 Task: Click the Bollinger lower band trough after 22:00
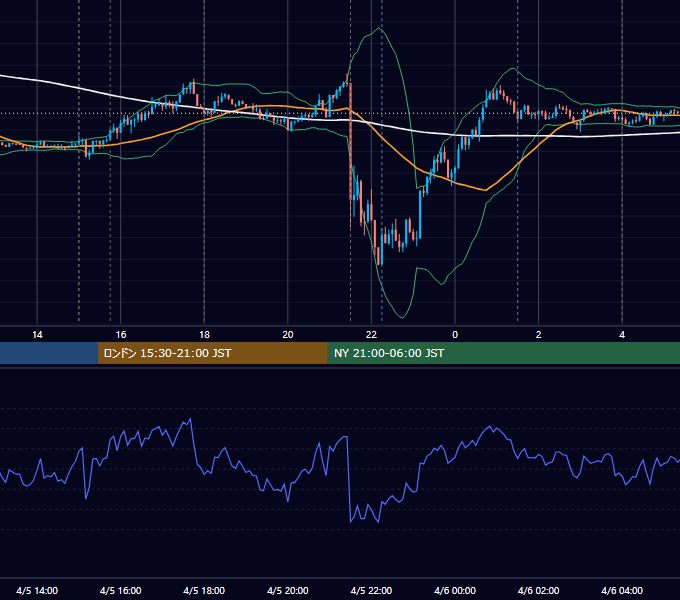pos(402,317)
